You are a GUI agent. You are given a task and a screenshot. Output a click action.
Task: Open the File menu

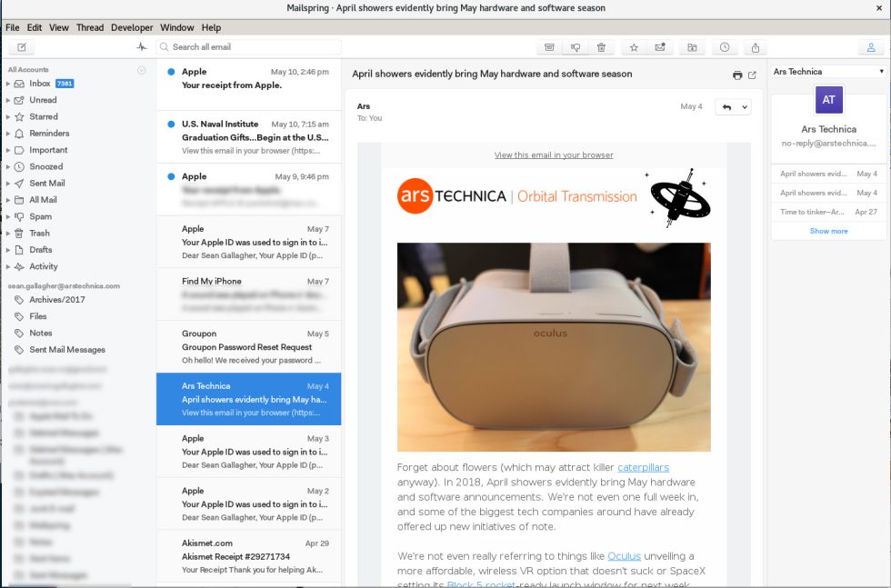(13, 27)
